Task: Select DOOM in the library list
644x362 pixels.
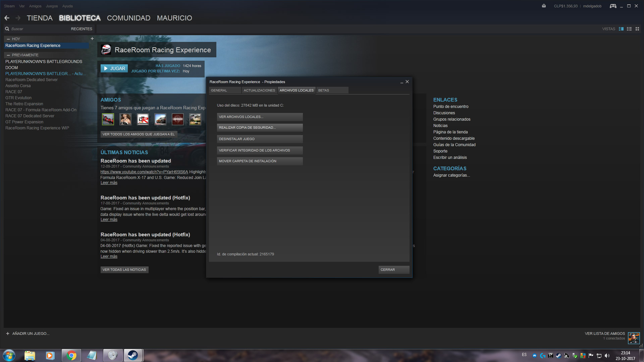Action: point(12,68)
